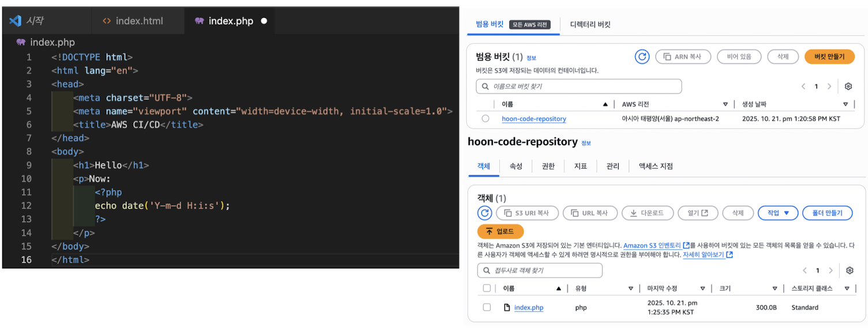Open the 작업 dropdown menu

tap(777, 213)
